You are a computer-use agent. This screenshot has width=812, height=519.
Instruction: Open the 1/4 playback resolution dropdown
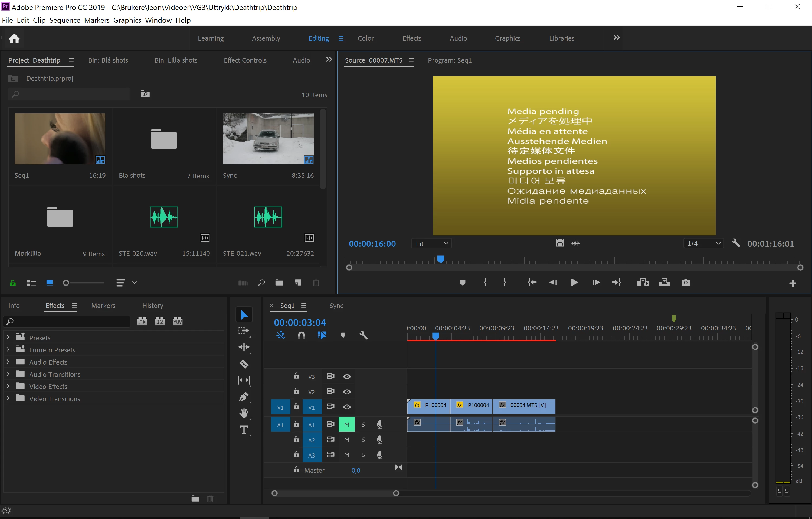pos(703,243)
